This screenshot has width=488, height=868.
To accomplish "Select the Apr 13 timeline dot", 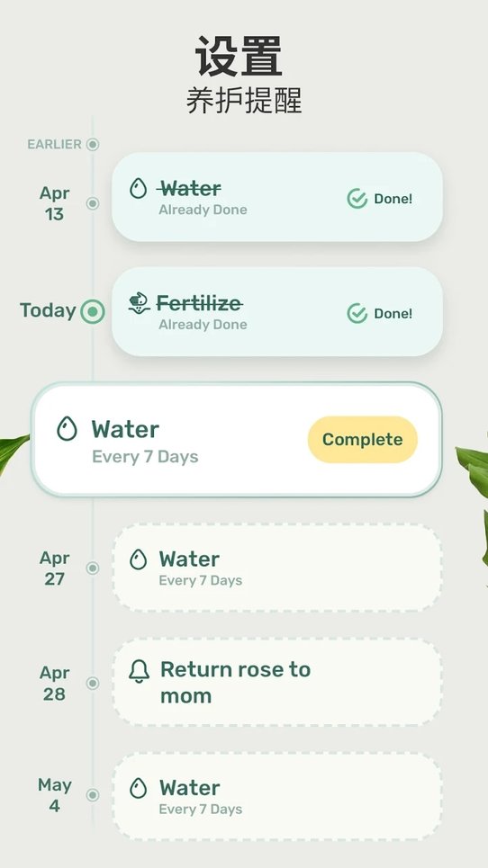I will 93,203.
